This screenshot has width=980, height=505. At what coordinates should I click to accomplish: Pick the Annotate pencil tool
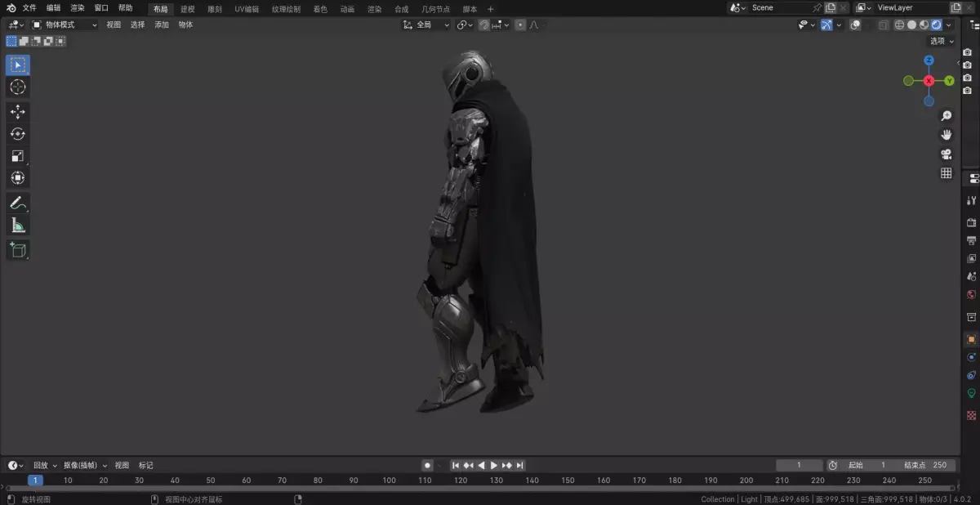pyautogui.click(x=18, y=203)
